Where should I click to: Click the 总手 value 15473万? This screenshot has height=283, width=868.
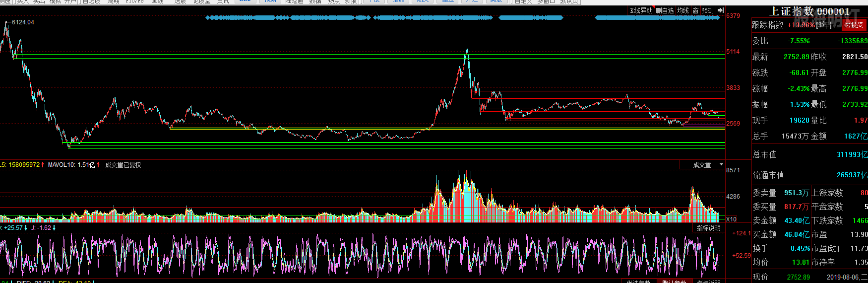[796, 137]
